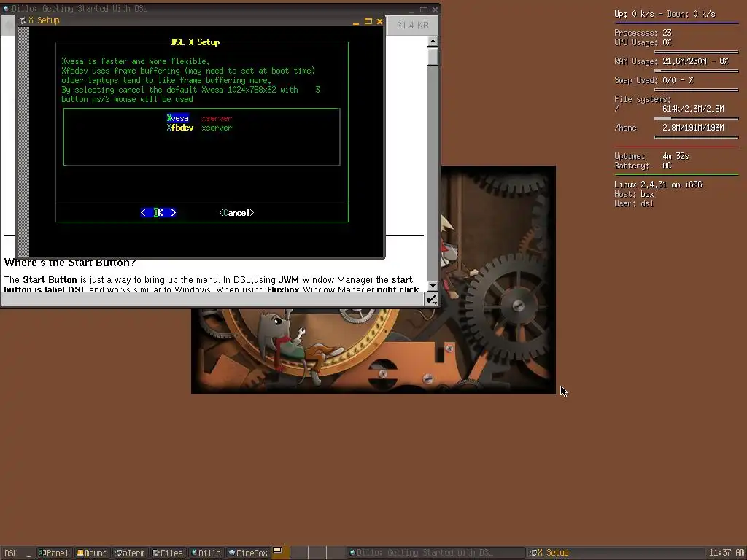Viewport: 747px width, 560px height.
Task: Click Dillo scrollbar up arrow
Action: point(433,42)
